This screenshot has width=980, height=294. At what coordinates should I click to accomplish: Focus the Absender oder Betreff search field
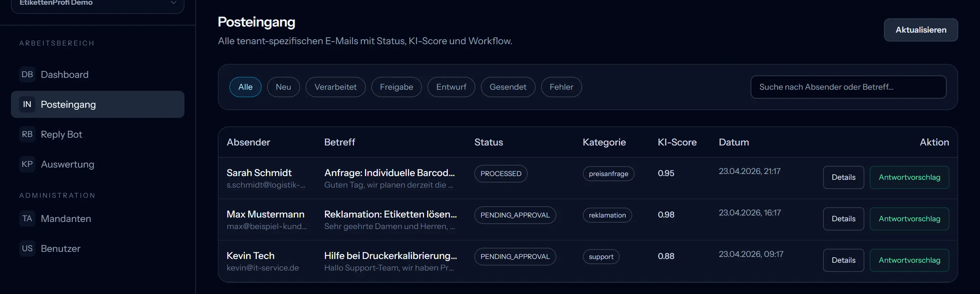(x=848, y=87)
